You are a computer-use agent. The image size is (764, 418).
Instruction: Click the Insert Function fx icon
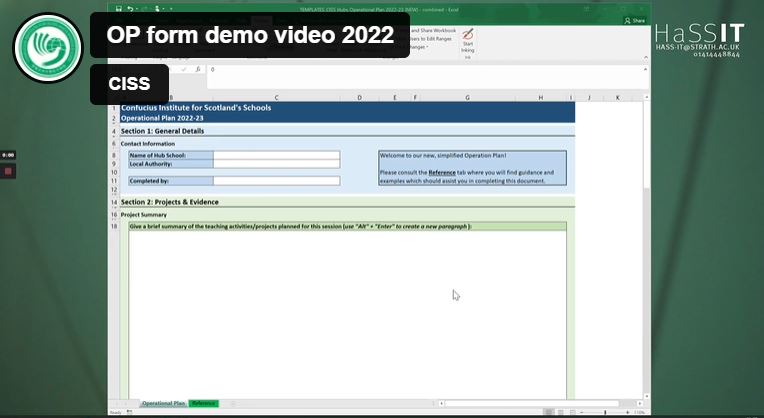[x=198, y=70]
